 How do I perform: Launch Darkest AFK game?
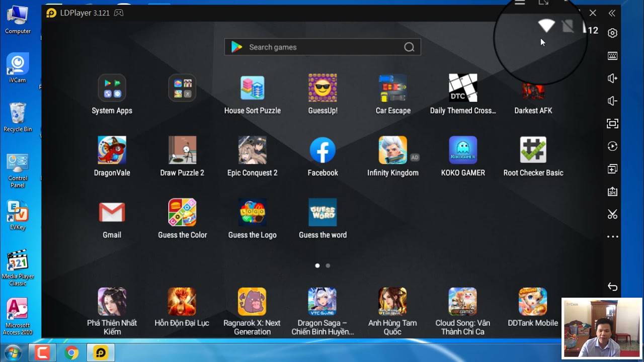533,91
